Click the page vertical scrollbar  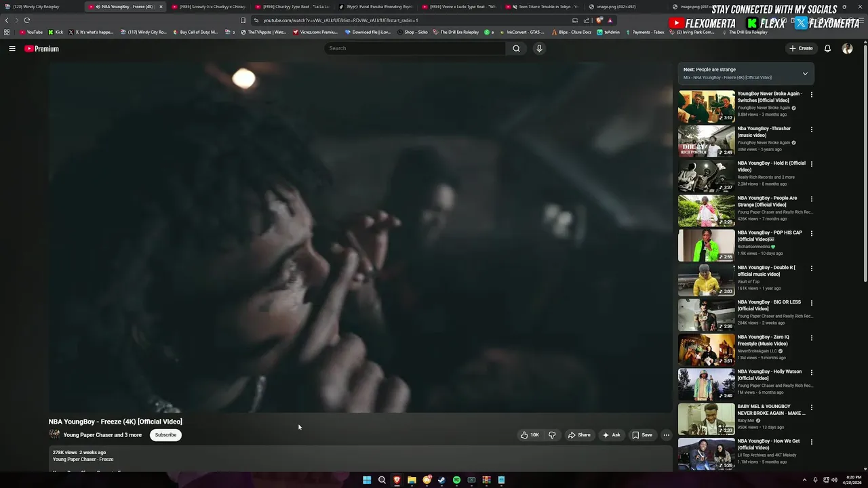coord(865,163)
